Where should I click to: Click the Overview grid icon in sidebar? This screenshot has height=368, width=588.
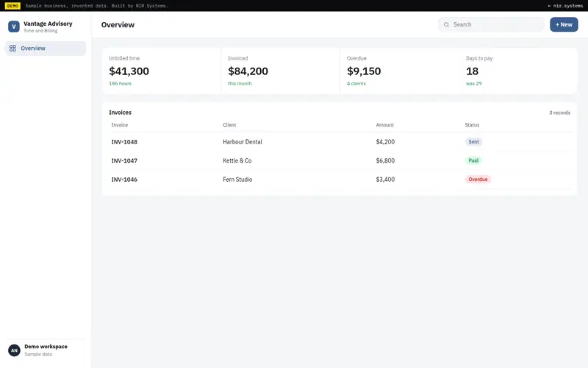[12, 49]
